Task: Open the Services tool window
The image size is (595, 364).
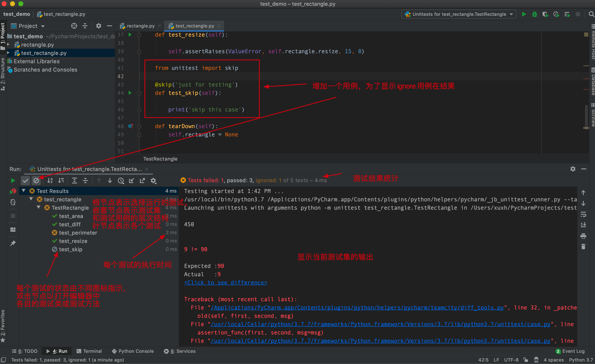Action: coord(180,351)
